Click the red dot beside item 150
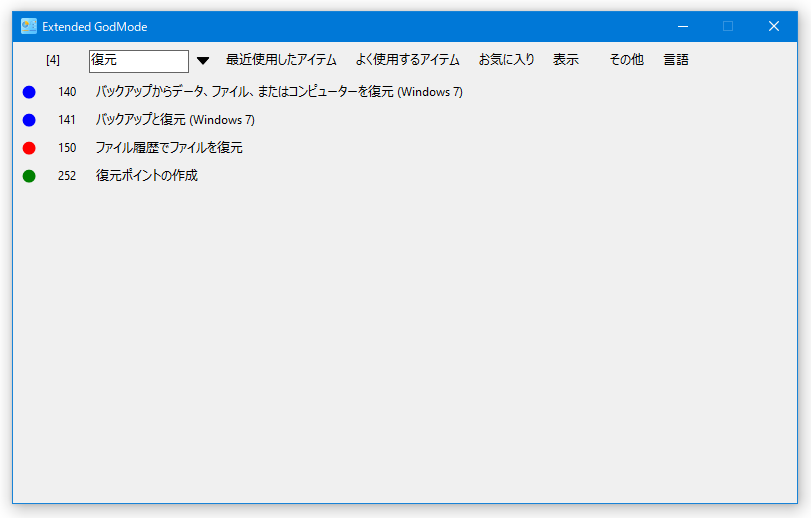The image size is (811, 518). click(x=29, y=148)
